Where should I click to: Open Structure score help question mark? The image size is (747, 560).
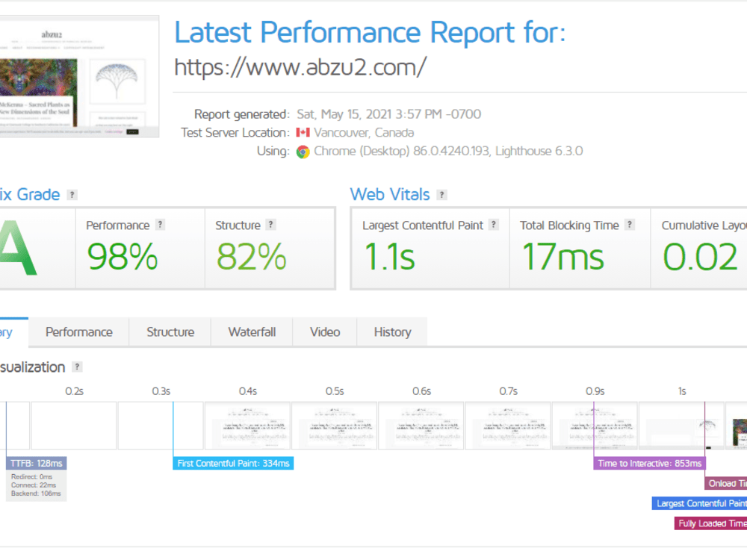tap(270, 225)
